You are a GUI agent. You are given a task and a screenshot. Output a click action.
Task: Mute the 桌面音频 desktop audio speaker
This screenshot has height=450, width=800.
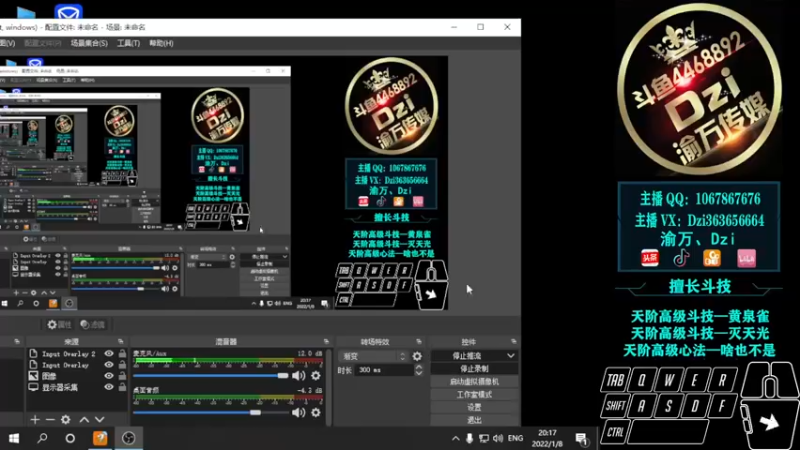pos(299,412)
